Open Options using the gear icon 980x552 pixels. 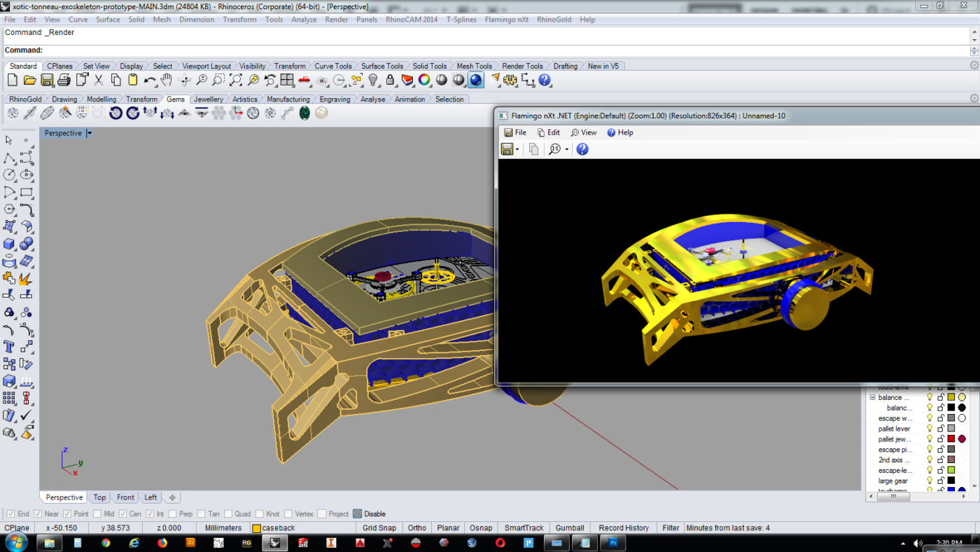pos(510,81)
